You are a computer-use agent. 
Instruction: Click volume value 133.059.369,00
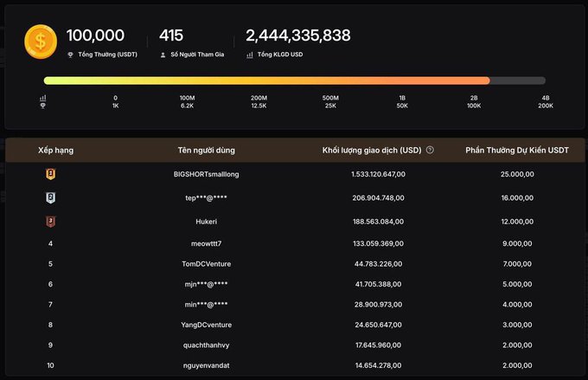379,244
